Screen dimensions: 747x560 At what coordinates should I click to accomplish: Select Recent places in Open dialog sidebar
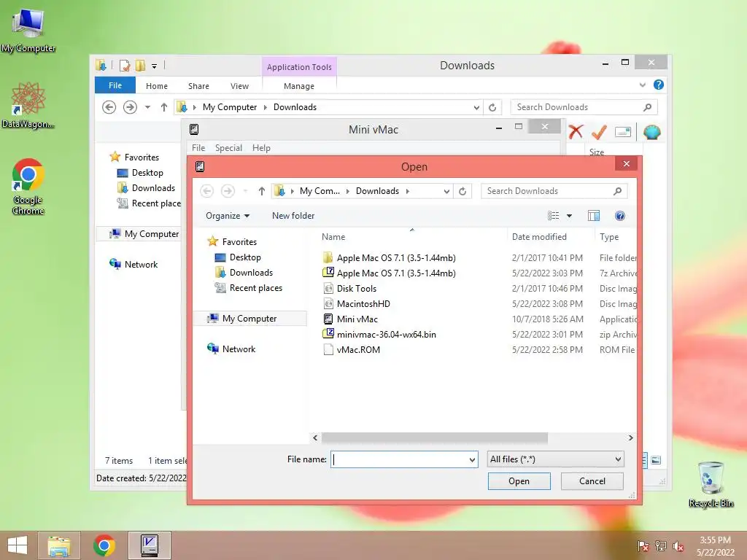256,288
